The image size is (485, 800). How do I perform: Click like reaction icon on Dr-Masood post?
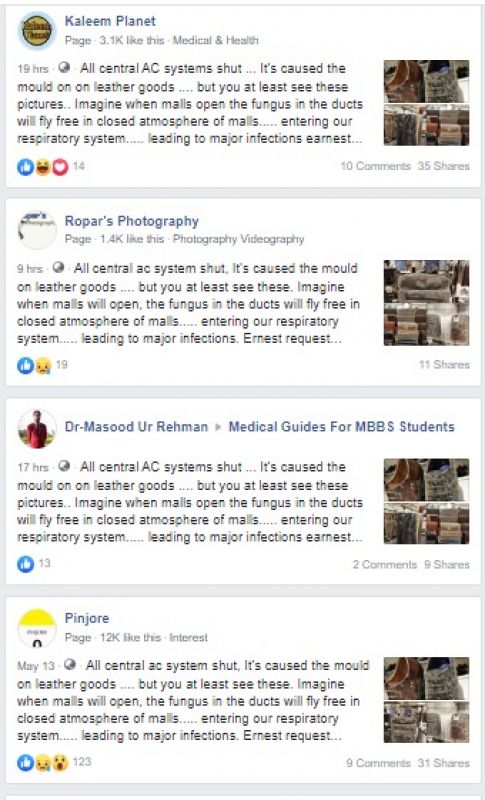click(25, 564)
